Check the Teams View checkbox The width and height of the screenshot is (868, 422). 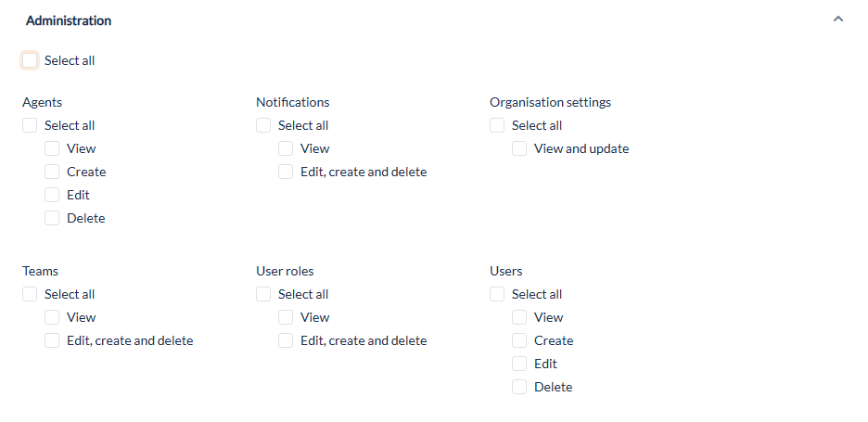pos(52,318)
